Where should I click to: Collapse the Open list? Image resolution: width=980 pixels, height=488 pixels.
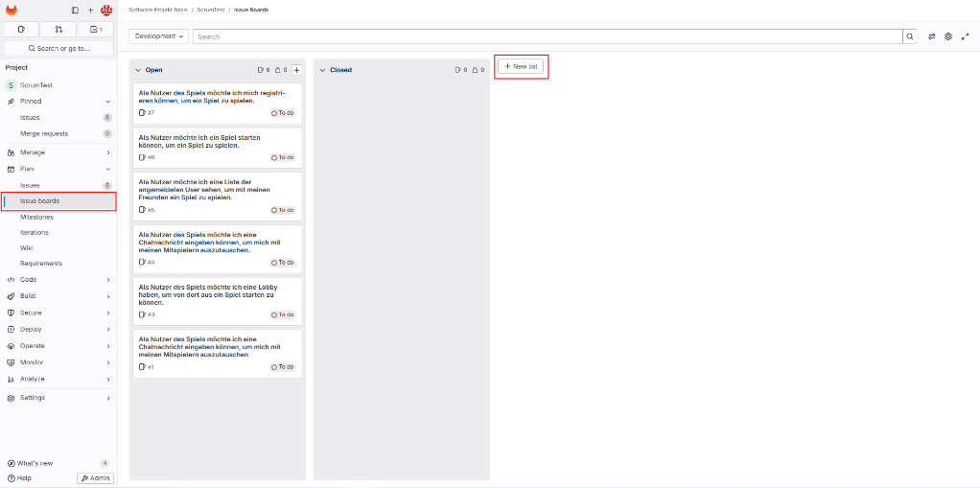138,70
